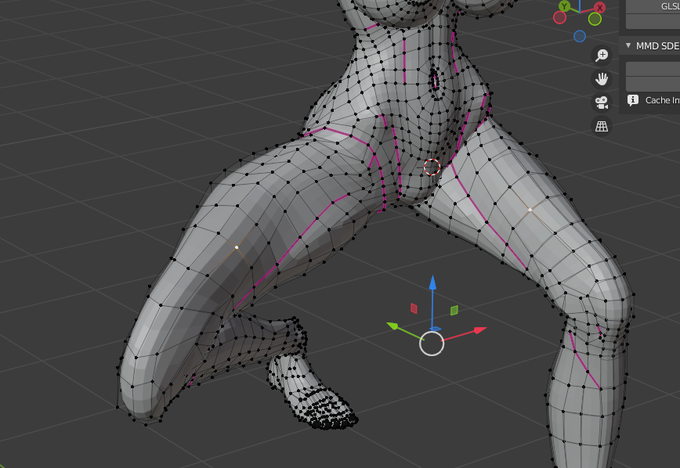Click the Cache Info speech-bubble icon

pos(633,100)
